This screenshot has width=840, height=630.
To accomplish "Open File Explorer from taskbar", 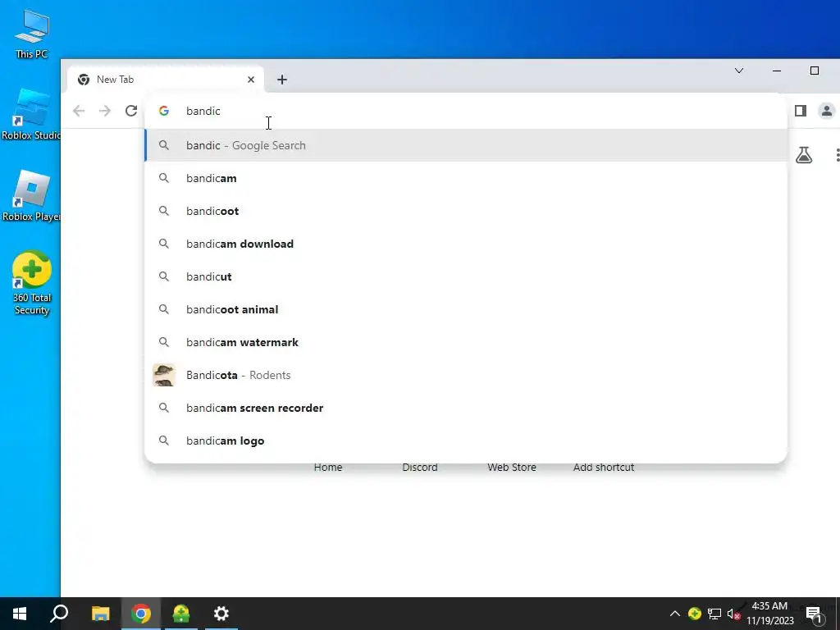I will pyautogui.click(x=100, y=614).
